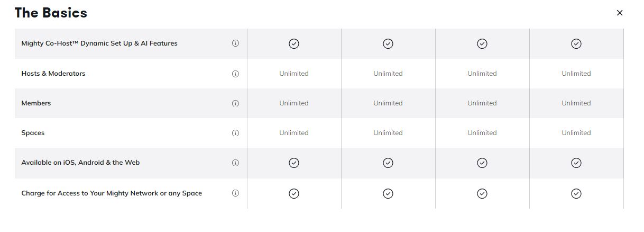Click The Basics section heading

tap(51, 13)
